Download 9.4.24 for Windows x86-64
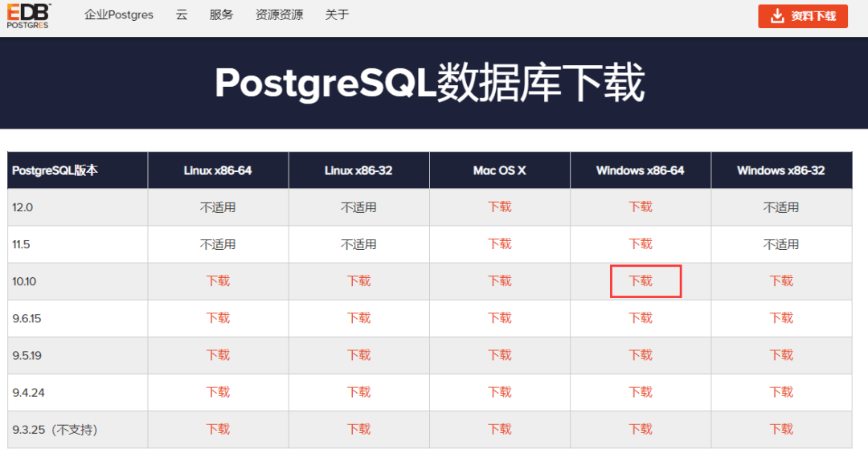This screenshot has height=470, width=868. [641, 393]
